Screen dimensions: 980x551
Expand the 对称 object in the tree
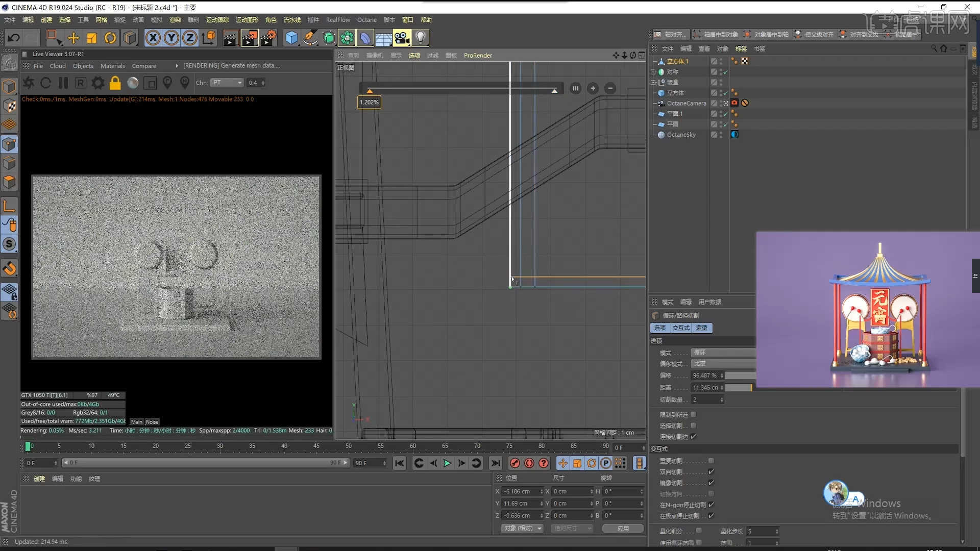(653, 72)
